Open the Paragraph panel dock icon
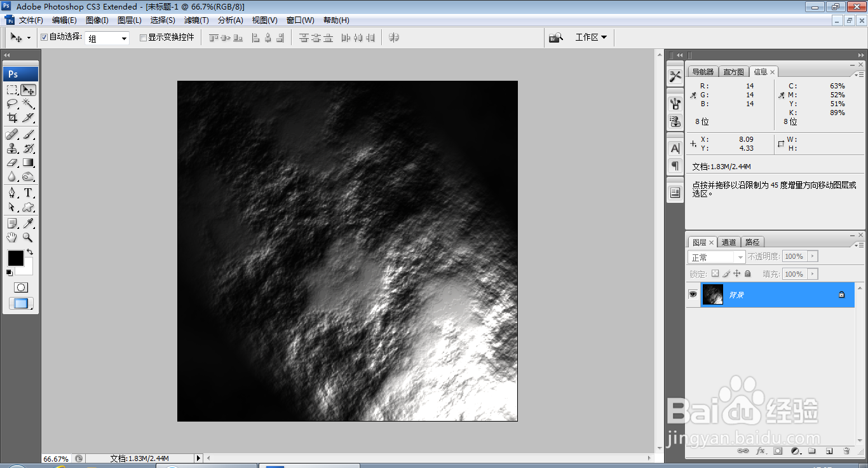 [675, 165]
